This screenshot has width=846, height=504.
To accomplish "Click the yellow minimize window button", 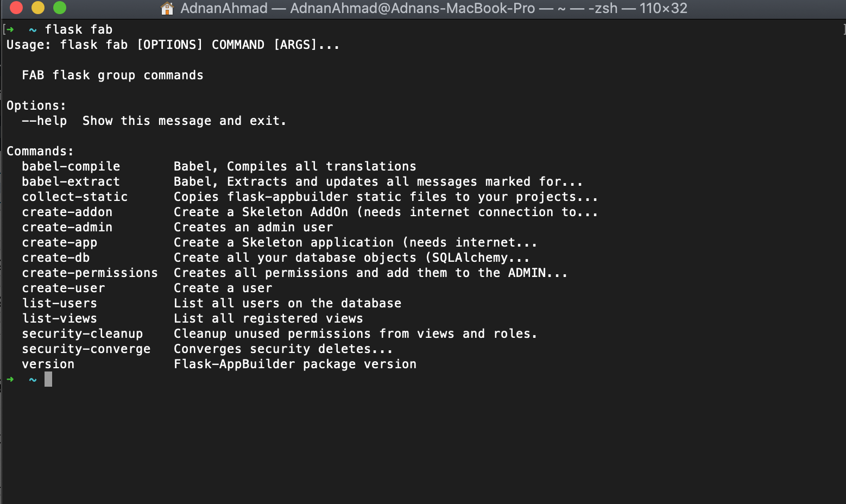I will (x=38, y=8).
